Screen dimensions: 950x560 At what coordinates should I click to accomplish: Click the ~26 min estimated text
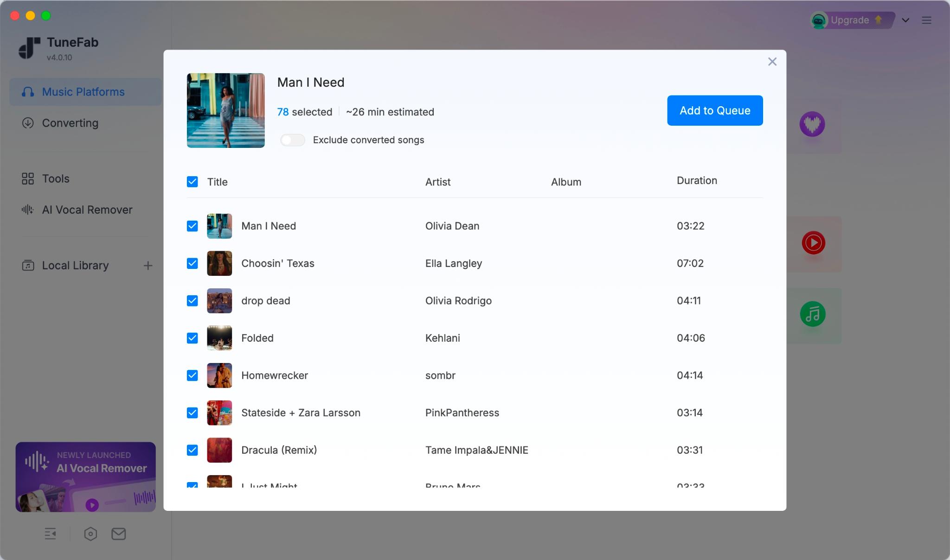click(x=390, y=112)
